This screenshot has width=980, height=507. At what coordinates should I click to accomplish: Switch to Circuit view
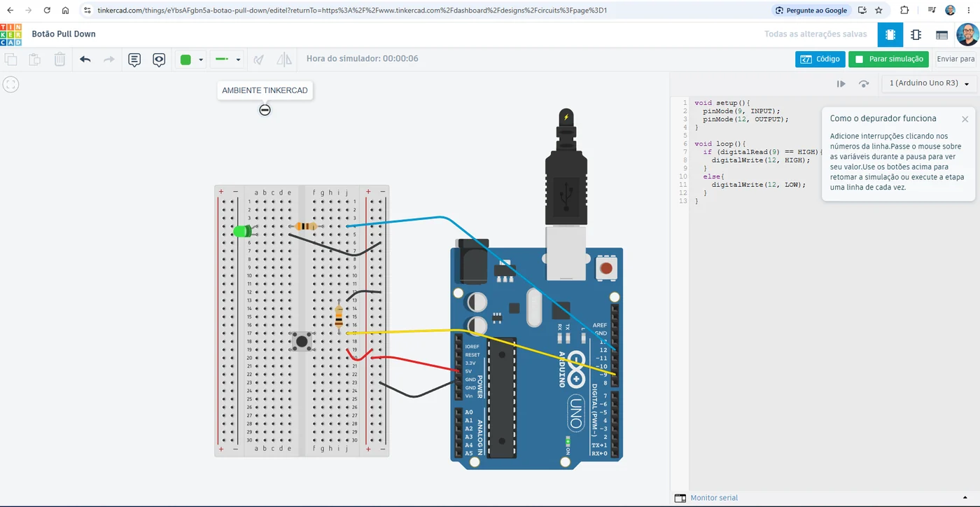890,34
